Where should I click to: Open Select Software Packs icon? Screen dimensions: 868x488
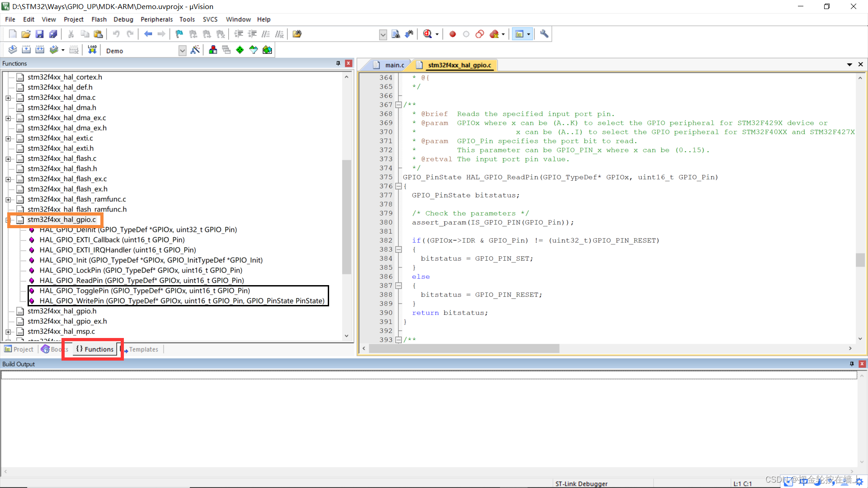tap(254, 50)
